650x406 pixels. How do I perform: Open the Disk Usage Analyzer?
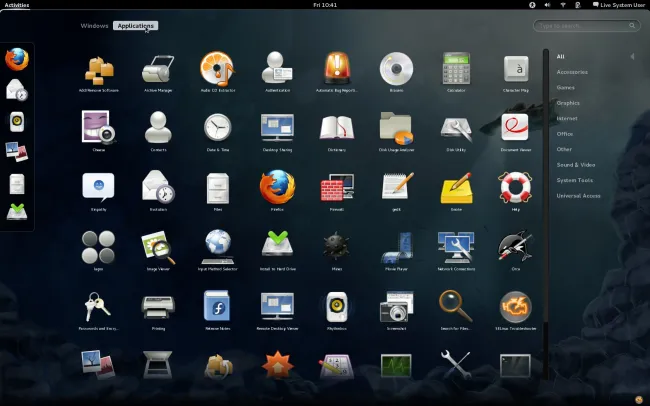(396, 127)
